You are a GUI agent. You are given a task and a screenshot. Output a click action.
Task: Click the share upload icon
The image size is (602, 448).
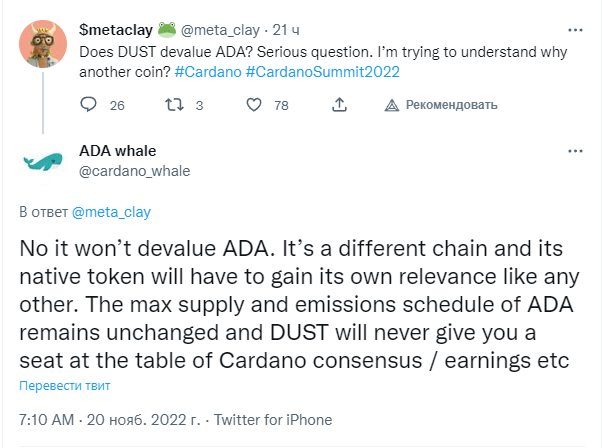(x=339, y=104)
